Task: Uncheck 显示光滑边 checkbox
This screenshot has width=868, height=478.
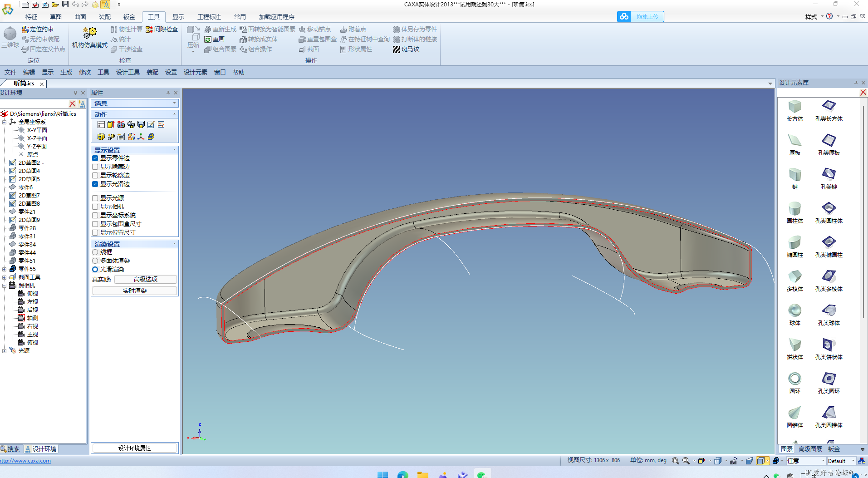Action: point(95,184)
